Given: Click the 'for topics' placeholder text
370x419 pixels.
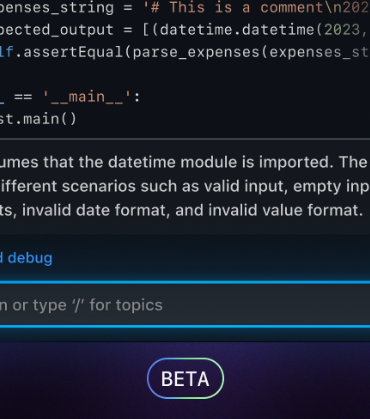Looking at the screenshot, I should pyautogui.click(x=126, y=305).
